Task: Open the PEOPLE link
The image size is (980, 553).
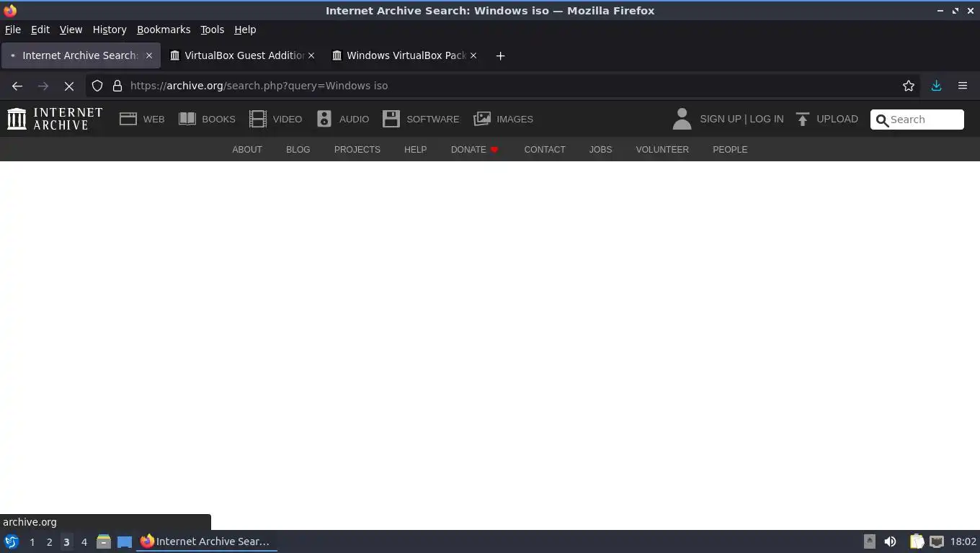Action: point(730,150)
